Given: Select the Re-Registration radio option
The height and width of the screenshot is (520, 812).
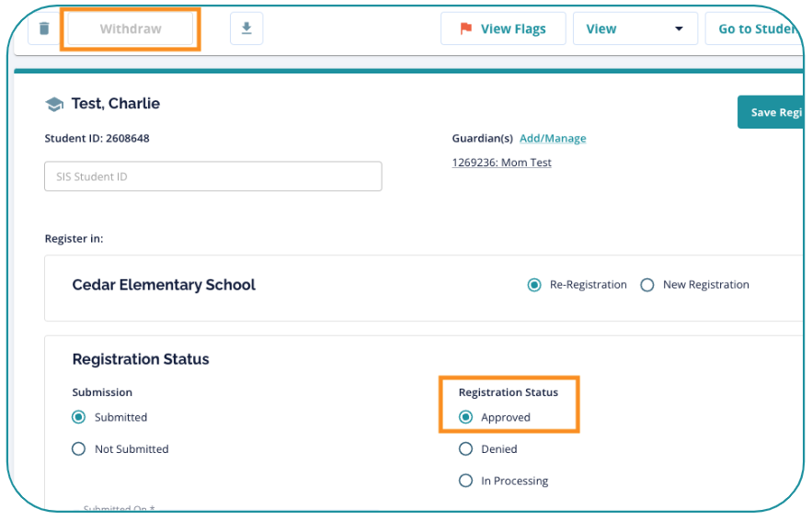Looking at the screenshot, I should click(x=534, y=285).
